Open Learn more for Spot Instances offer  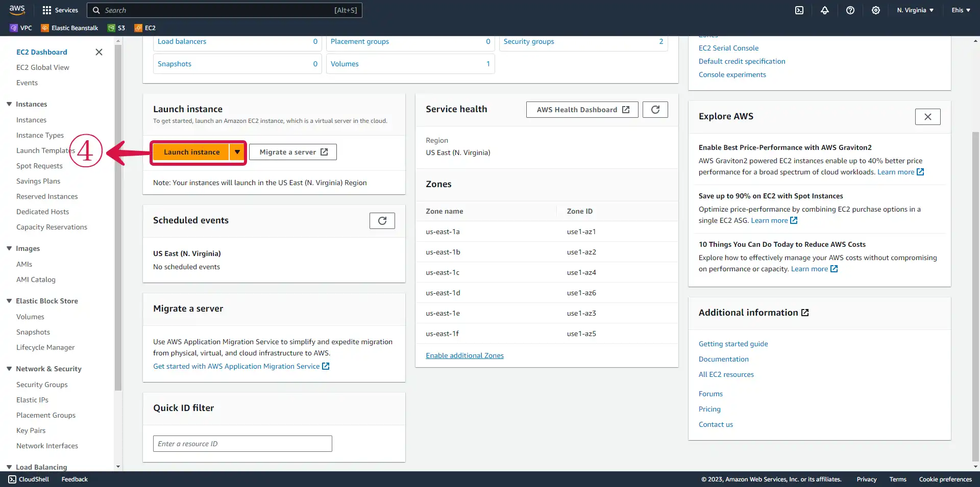[774, 220]
